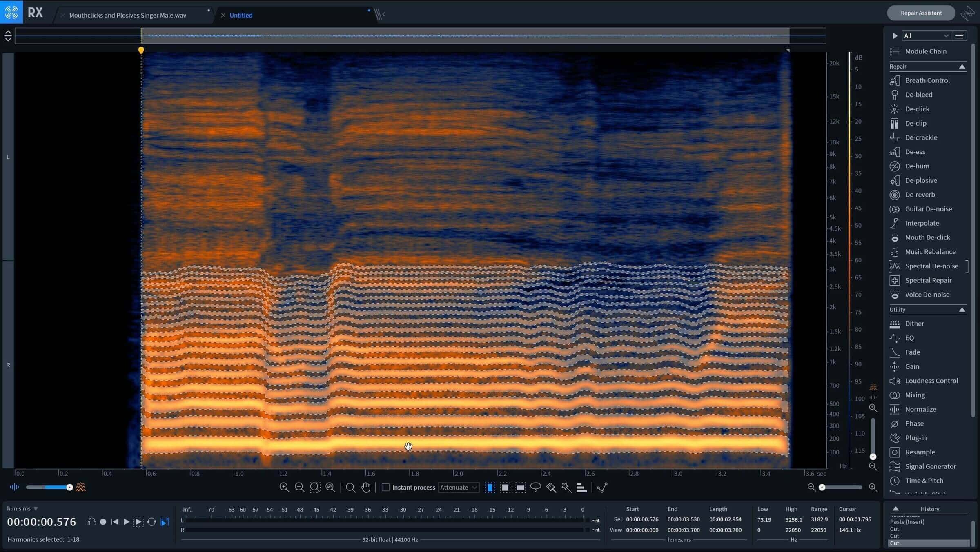Click the Play selection button
This screenshot has height=552, width=980.
(138, 522)
